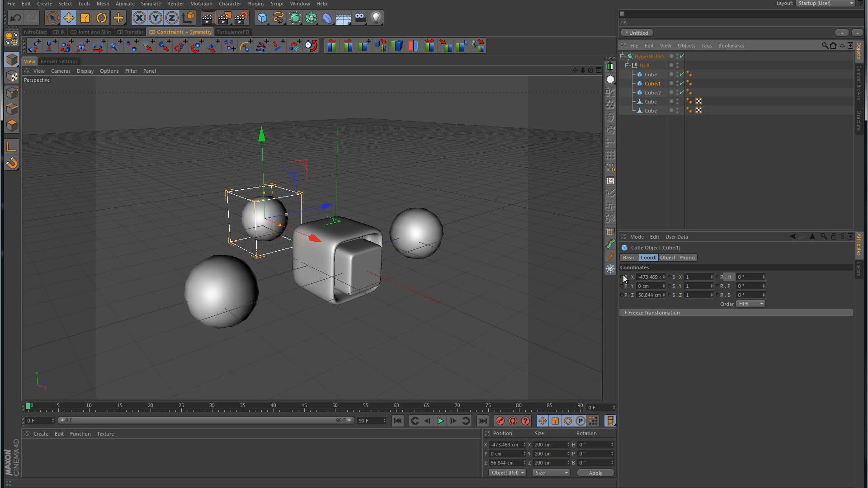The height and width of the screenshot is (488, 868).
Task: Click the Undo arrow icon
Action: pos(16,18)
